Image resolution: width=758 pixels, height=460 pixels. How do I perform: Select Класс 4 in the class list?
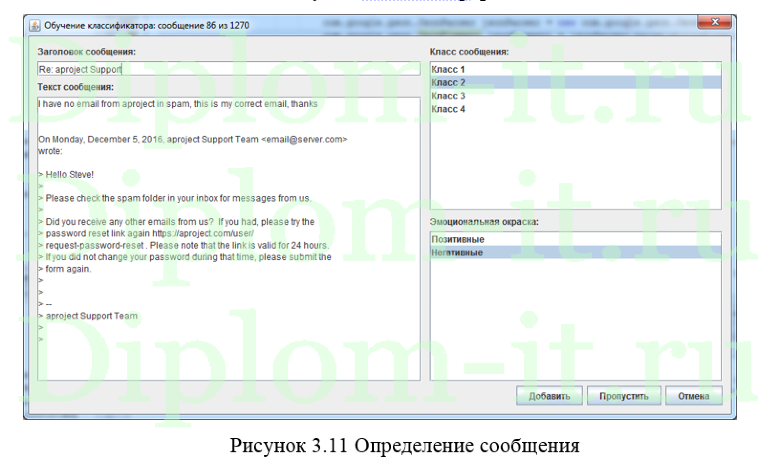575,109
